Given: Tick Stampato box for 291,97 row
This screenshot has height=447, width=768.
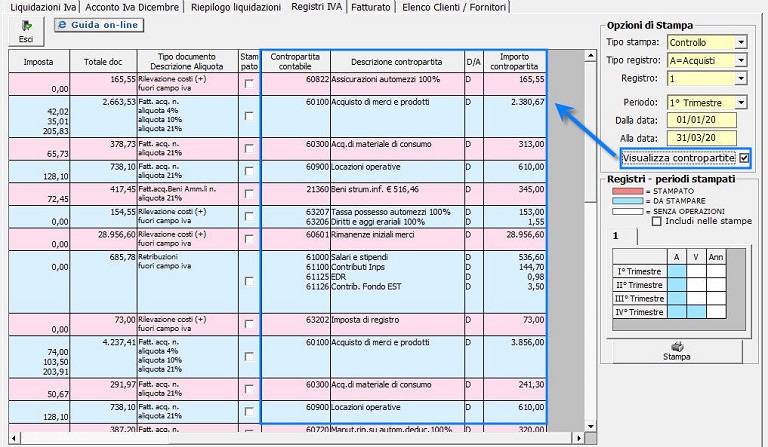Looking at the screenshot, I should (249, 389).
